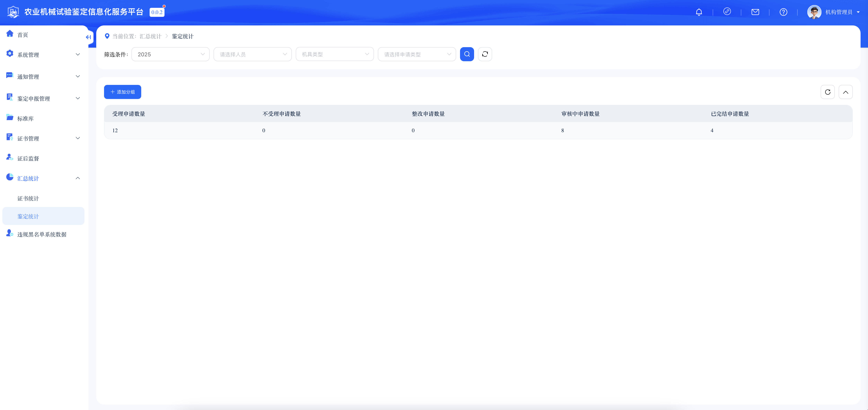Open the mail envelope icon
The image size is (868, 410).
[755, 12]
